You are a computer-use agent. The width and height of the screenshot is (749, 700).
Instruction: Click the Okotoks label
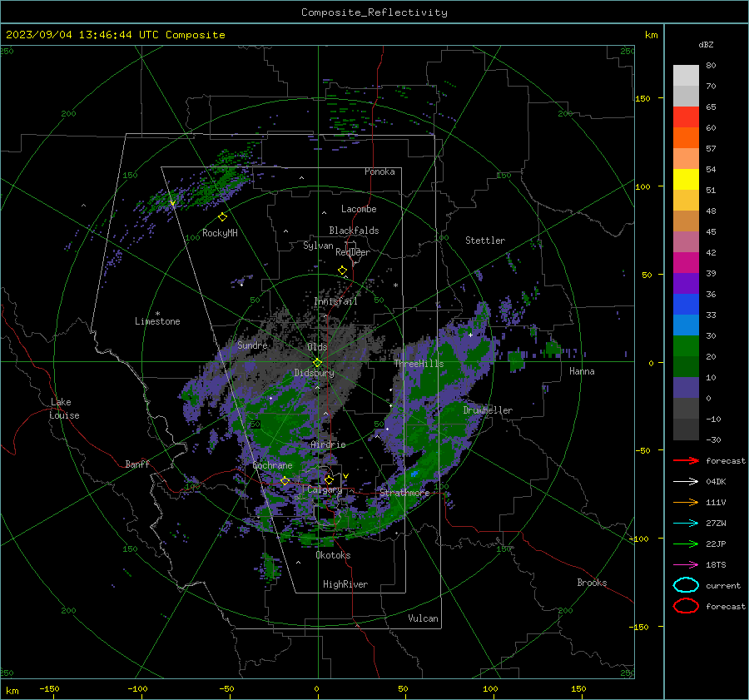tap(333, 555)
